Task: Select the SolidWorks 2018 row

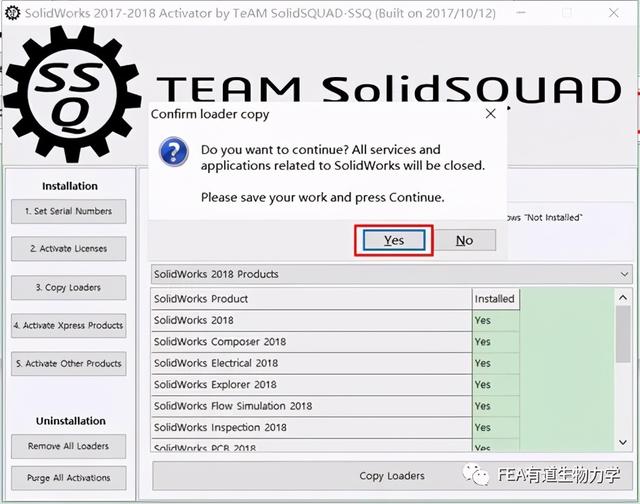Action: [x=311, y=320]
